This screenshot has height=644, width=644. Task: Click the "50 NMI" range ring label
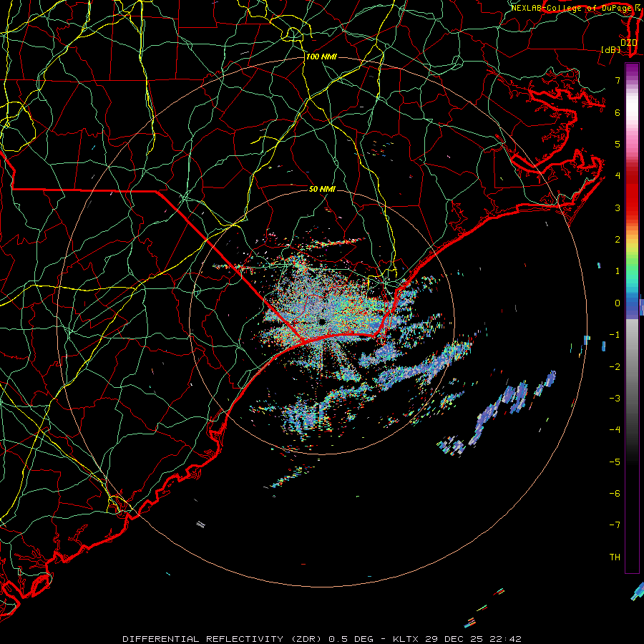click(322, 189)
